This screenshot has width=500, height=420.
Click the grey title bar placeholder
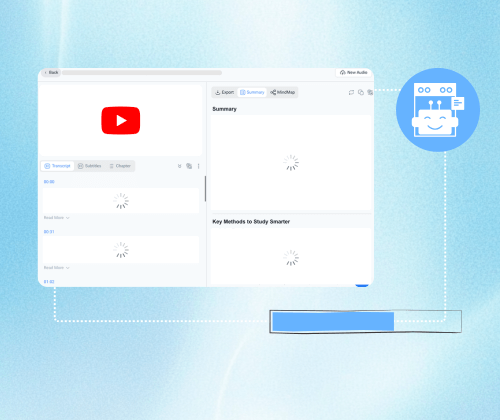tap(142, 72)
